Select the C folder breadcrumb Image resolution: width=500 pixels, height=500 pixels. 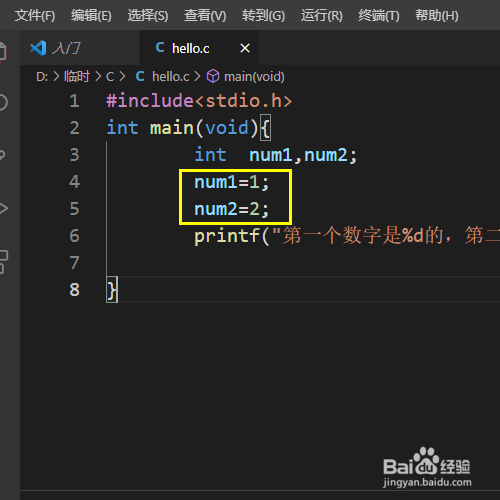110,77
